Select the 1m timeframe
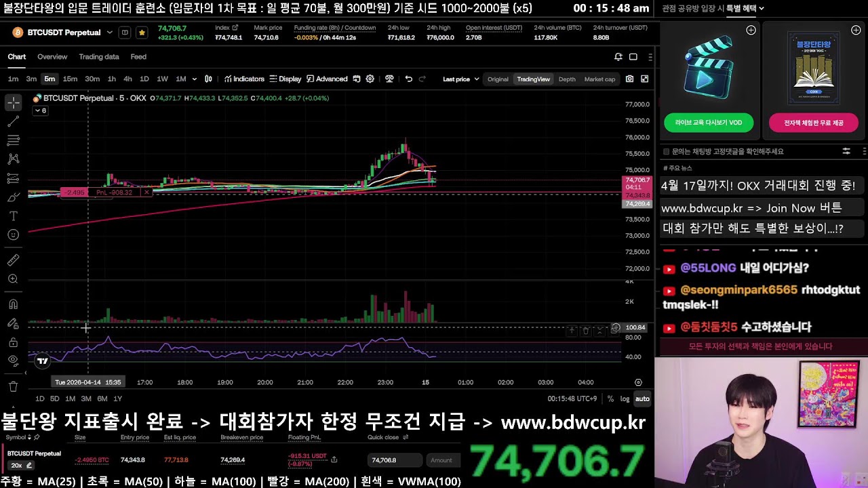868x488 pixels. [x=13, y=79]
